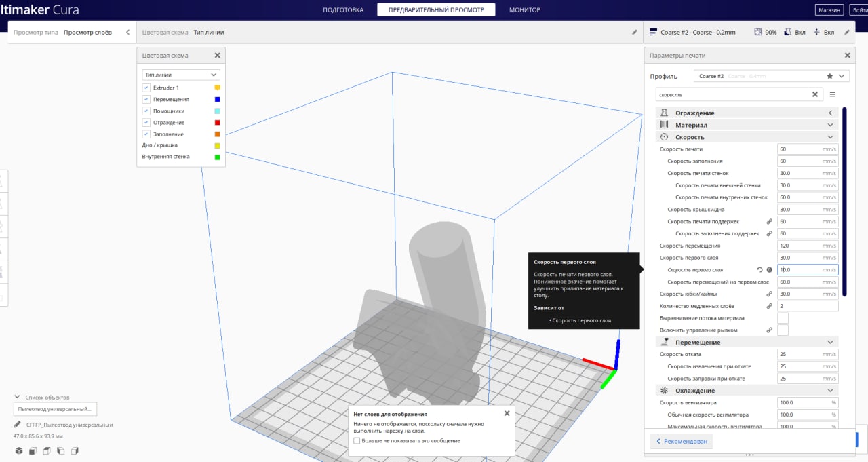Viewport: 868px width, 462px height.
Task: Toggle Extruder 1 checkbox in color scheme
Action: click(146, 88)
